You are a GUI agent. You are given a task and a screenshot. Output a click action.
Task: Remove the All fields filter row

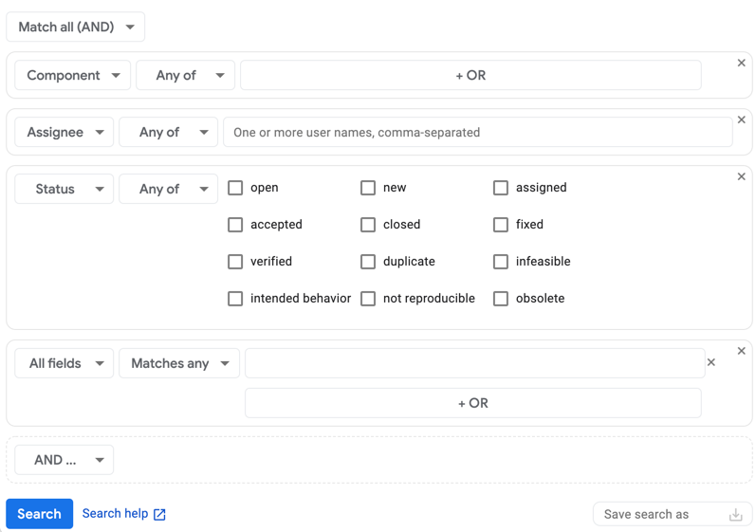(742, 351)
